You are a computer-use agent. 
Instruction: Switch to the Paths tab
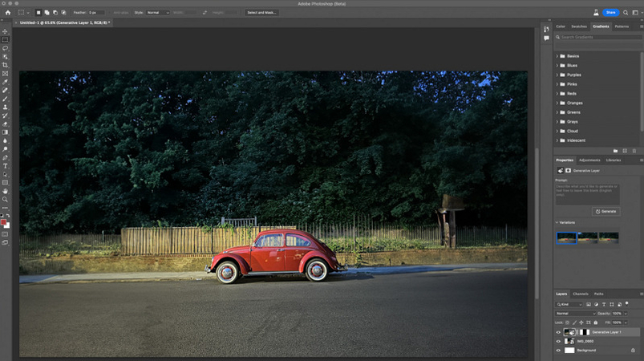click(599, 294)
